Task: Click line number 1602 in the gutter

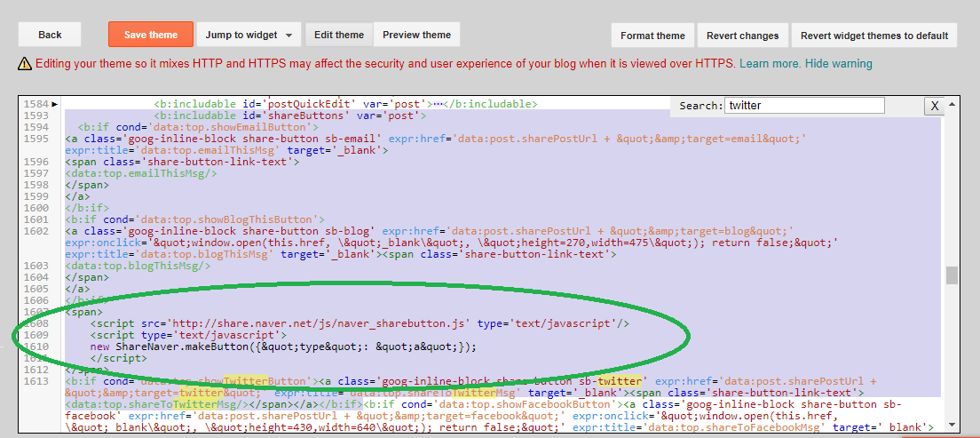Action: pyautogui.click(x=36, y=232)
